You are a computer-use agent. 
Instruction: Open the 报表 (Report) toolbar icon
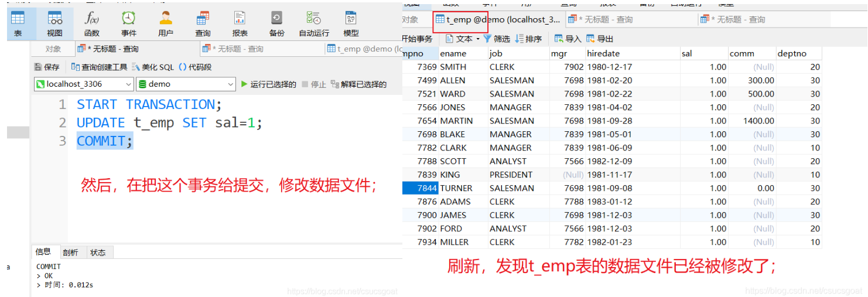coord(240,23)
